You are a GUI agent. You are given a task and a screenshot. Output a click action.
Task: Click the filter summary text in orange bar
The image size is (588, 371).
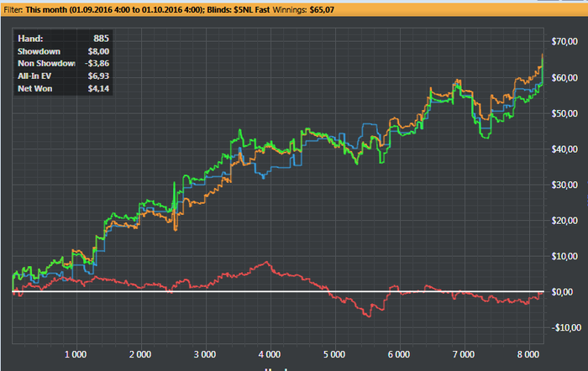pyautogui.click(x=169, y=10)
